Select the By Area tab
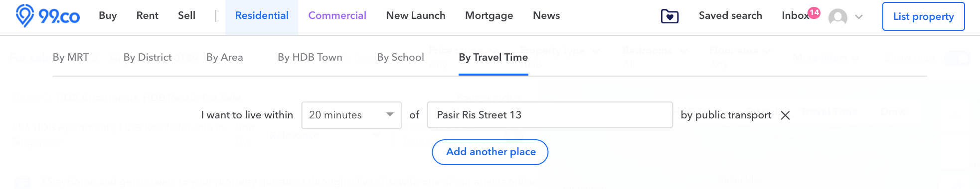The width and height of the screenshot is (980, 189). point(225,57)
